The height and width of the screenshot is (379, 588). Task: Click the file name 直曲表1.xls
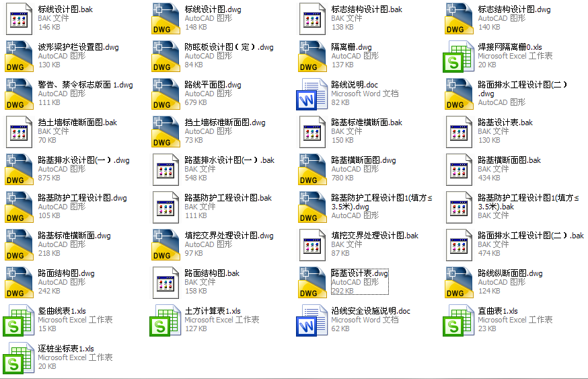pyautogui.click(x=498, y=311)
